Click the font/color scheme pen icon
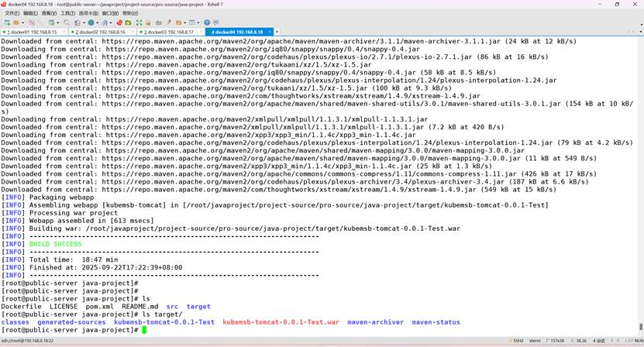Screen dimensions: 644x347 click(105, 22)
